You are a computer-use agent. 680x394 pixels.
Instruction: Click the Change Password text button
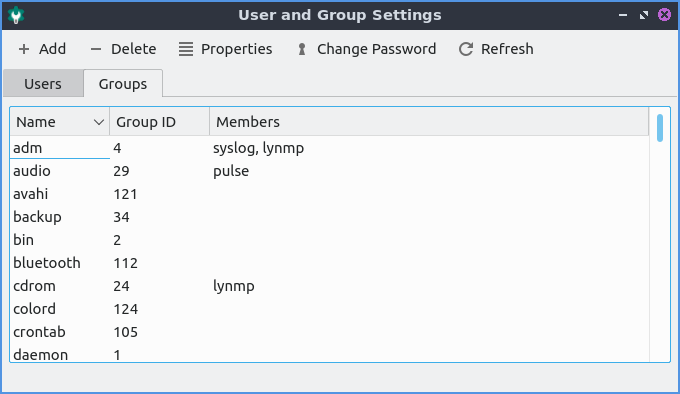(x=376, y=49)
